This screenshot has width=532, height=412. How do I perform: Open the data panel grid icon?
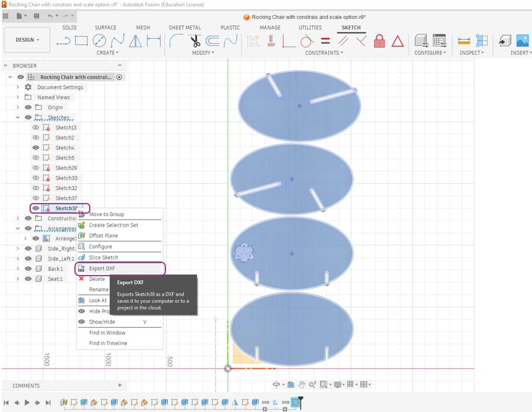point(5,16)
